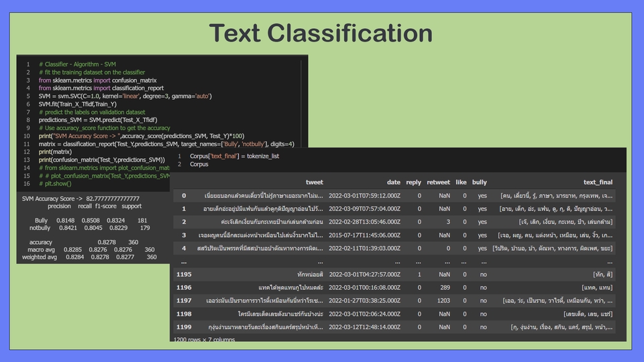Click the print(confusion_matrix(...)) code line
Viewport: 644px width, 362px height.
pos(101,160)
